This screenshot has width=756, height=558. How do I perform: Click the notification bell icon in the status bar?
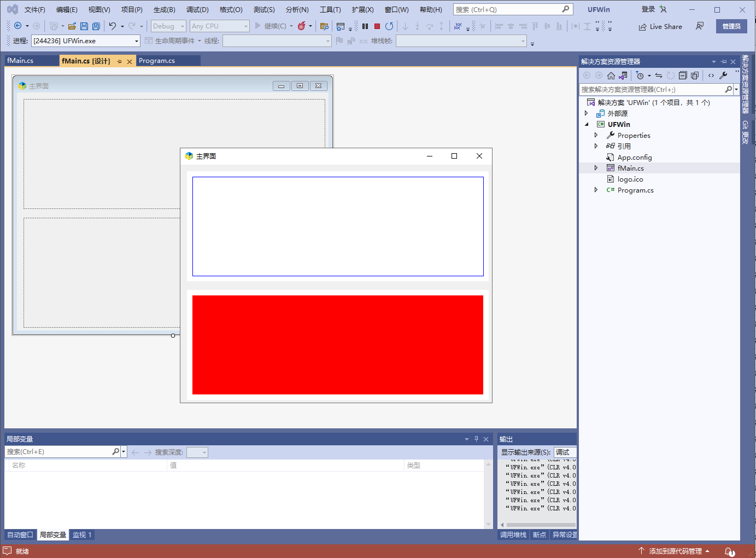pos(730,551)
